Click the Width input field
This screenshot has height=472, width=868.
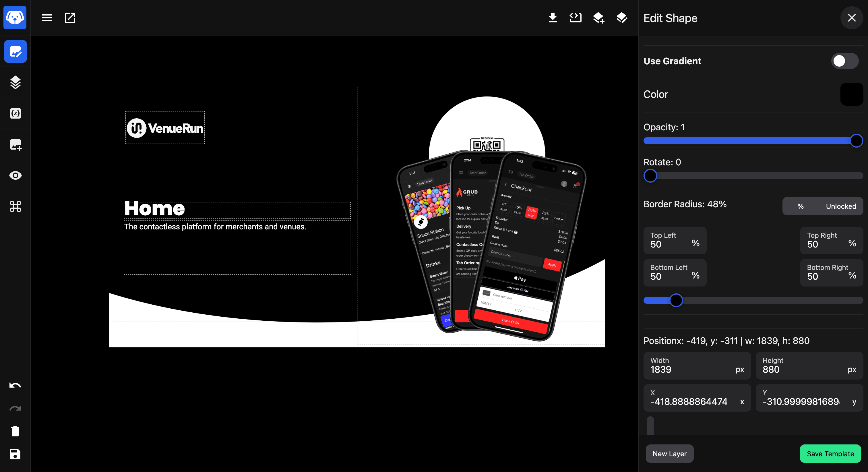pos(697,365)
